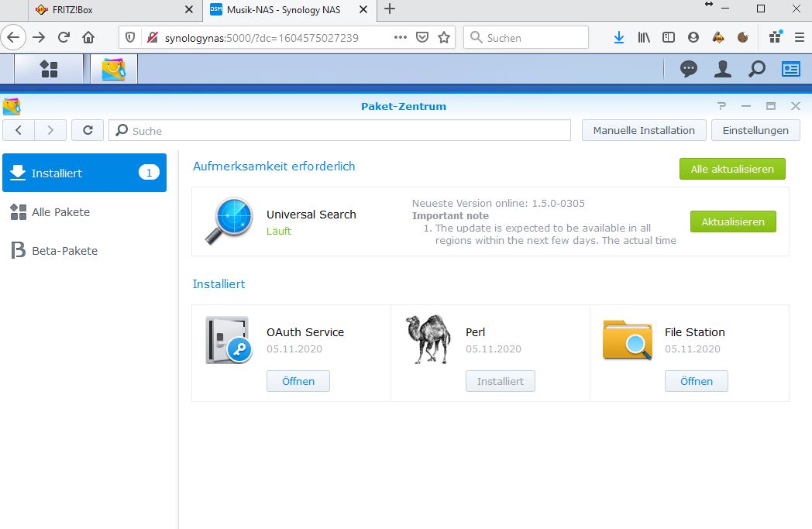Click the synologynas address bar URL
This screenshot has height=529, width=812.
pos(262,38)
